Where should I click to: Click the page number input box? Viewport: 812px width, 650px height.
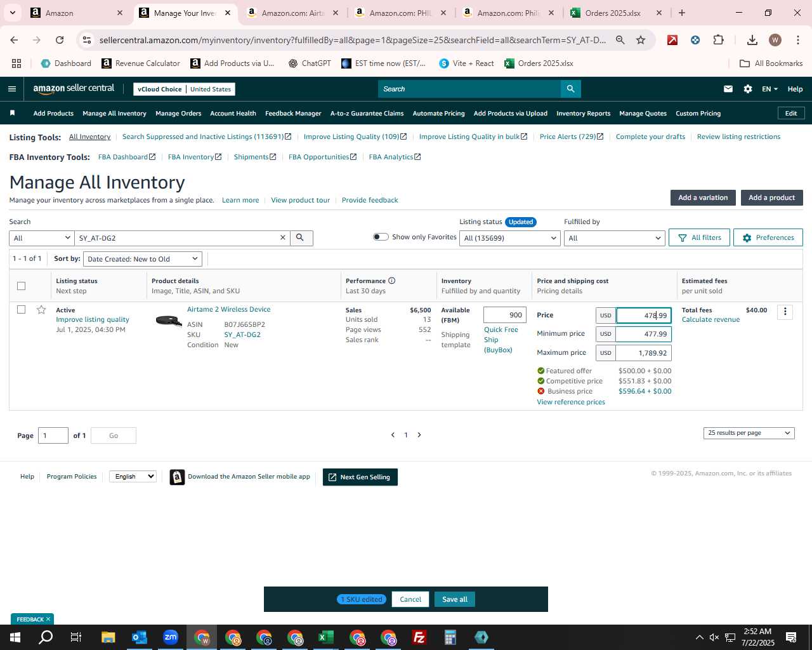click(53, 435)
